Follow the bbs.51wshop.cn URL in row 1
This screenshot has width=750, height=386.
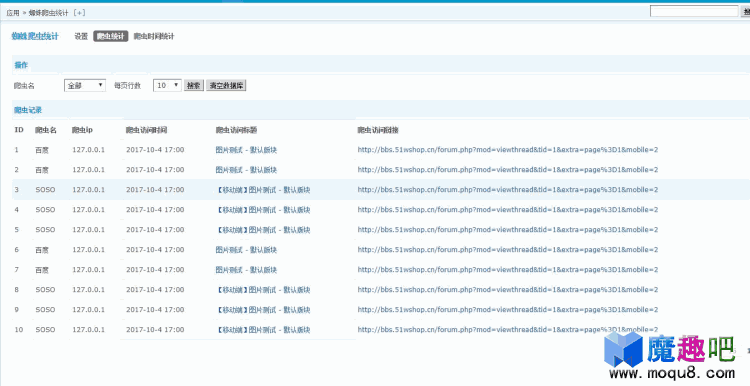coord(508,150)
